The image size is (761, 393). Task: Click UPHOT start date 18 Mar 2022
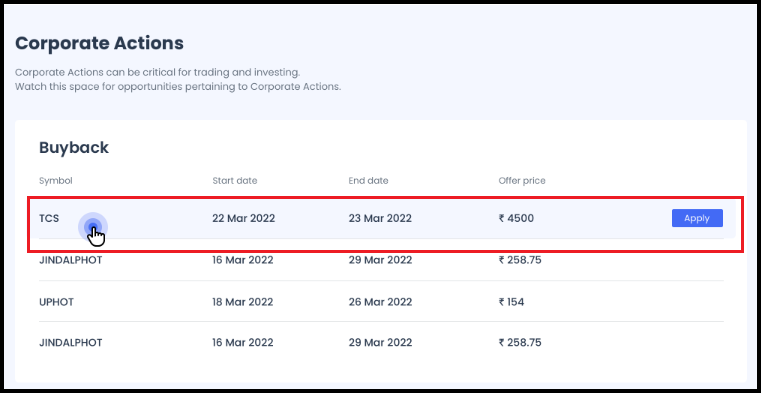point(243,302)
